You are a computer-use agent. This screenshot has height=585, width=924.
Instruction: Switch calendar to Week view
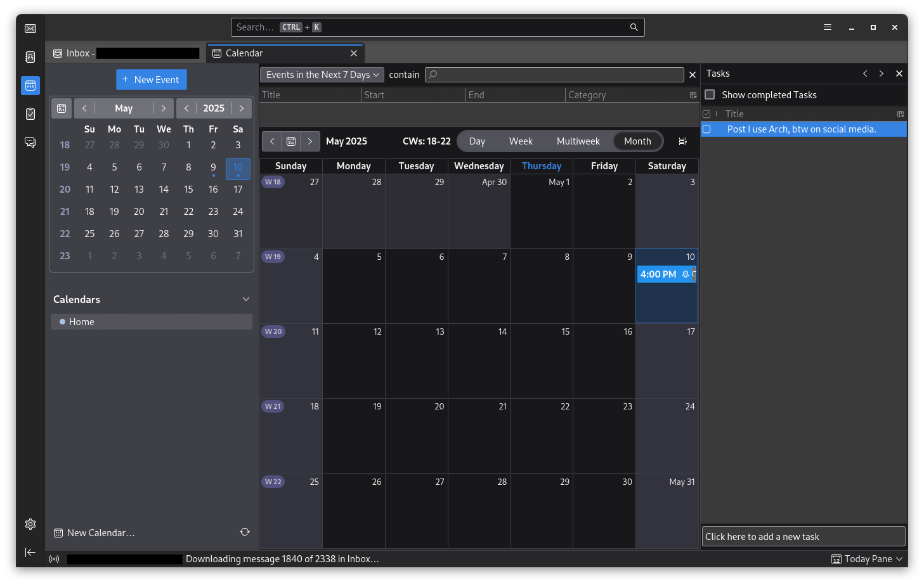(x=521, y=141)
